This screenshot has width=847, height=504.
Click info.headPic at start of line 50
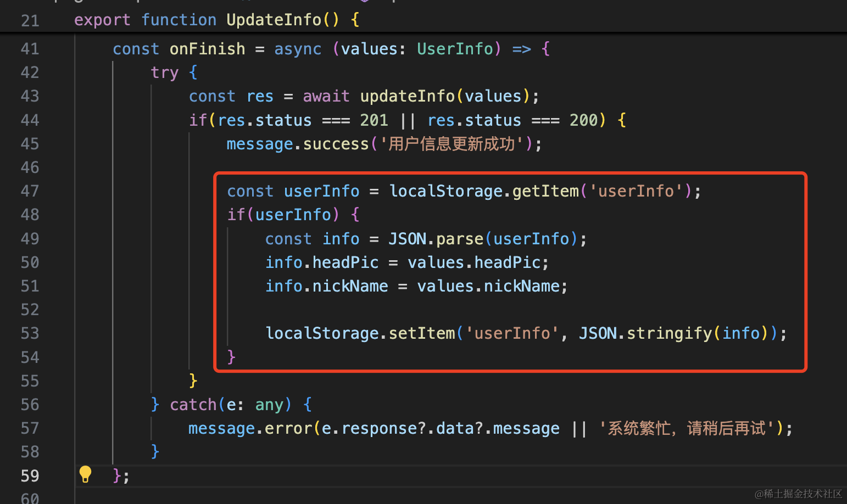(x=322, y=262)
